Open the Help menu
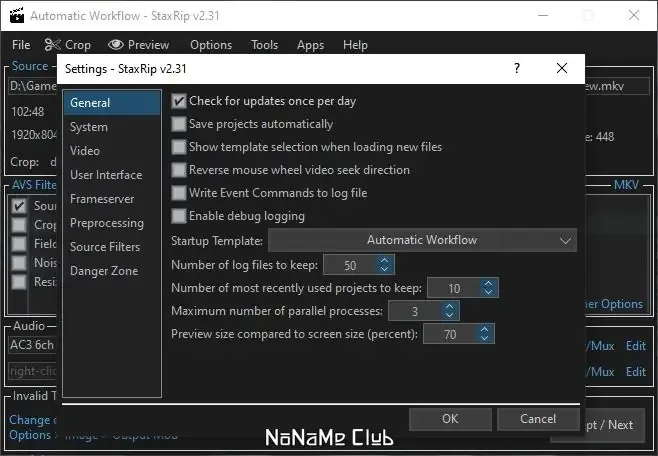 click(x=355, y=45)
